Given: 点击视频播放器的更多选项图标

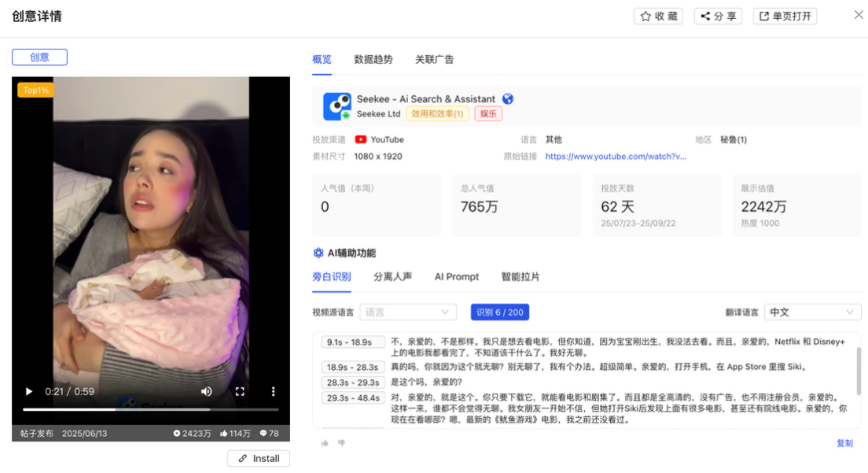Looking at the screenshot, I should (x=273, y=390).
